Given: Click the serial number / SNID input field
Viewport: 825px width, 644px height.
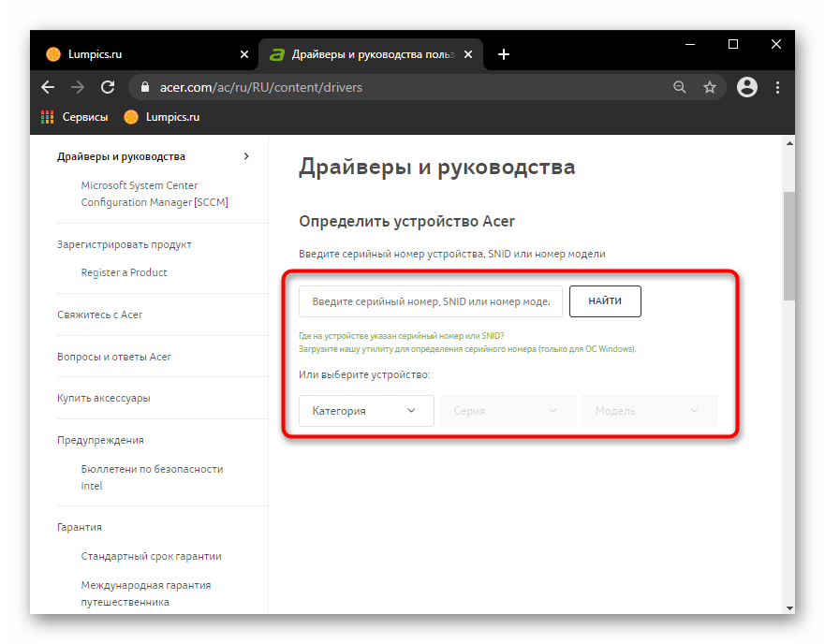Looking at the screenshot, I should click(431, 301).
